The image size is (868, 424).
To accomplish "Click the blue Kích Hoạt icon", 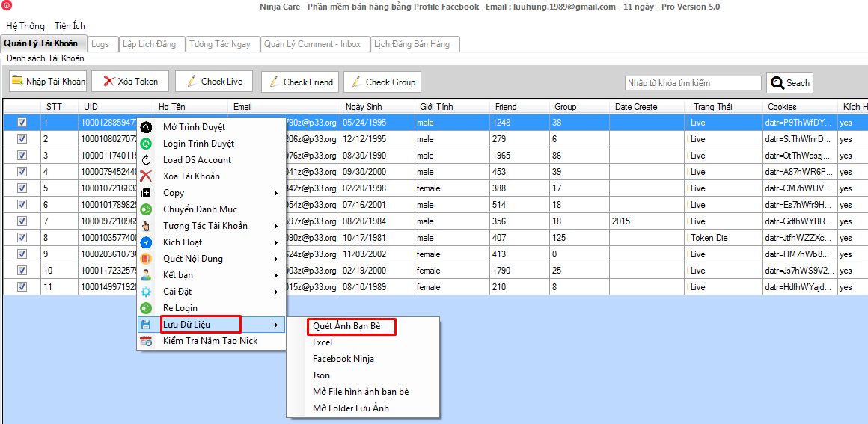I will tap(146, 242).
